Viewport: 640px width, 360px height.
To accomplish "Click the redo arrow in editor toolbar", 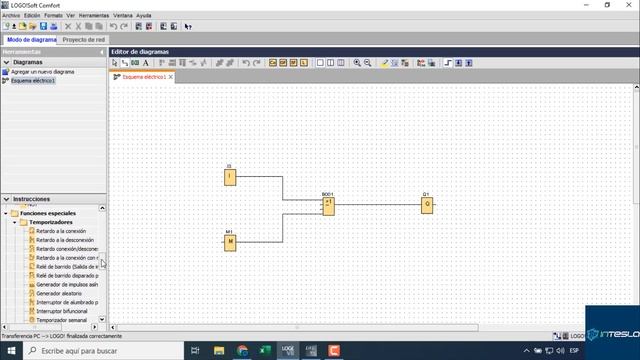I will [256, 63].
